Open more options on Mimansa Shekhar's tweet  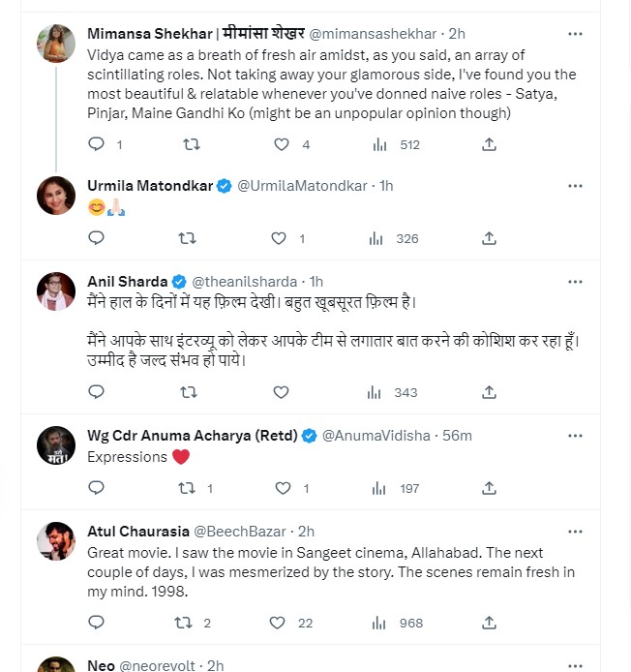point(576,34)
